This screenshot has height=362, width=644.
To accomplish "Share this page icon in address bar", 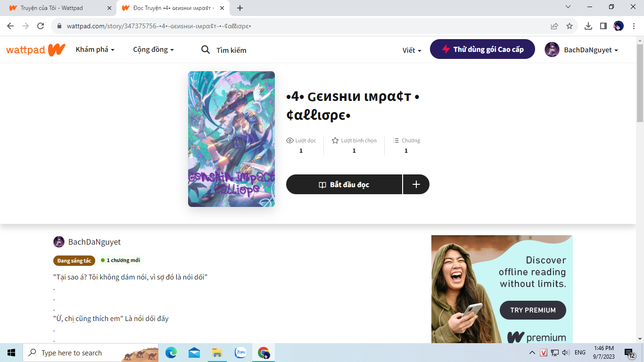I will [554, 26].
